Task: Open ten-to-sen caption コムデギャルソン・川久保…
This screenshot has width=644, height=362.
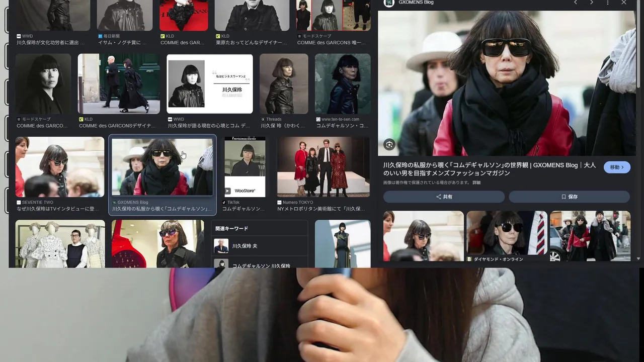Action: [x=341, y=126]
